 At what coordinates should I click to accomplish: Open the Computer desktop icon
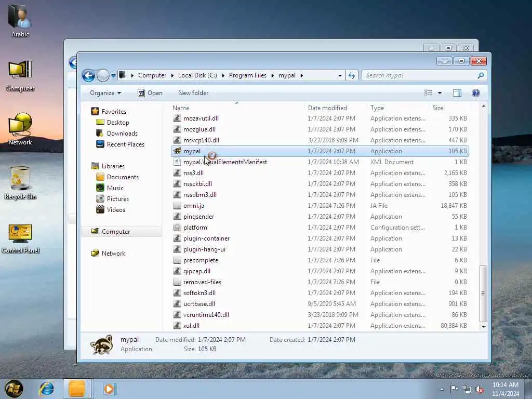point(20,75)
